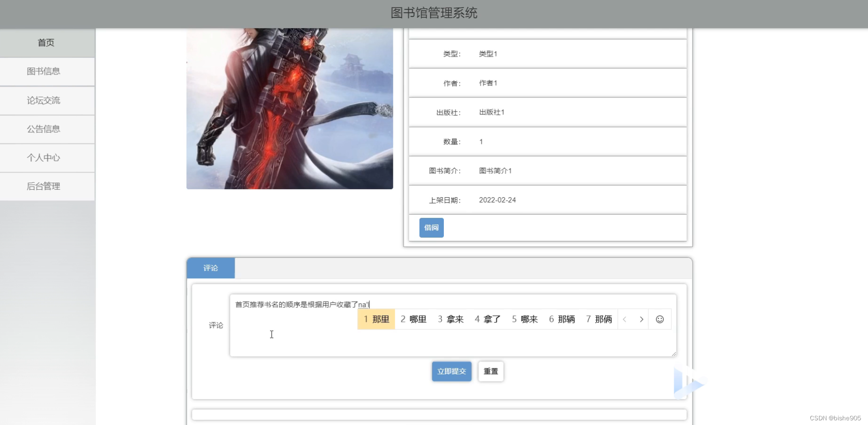
Task: Go to next IME candidate page
Action: coord(641,319)
